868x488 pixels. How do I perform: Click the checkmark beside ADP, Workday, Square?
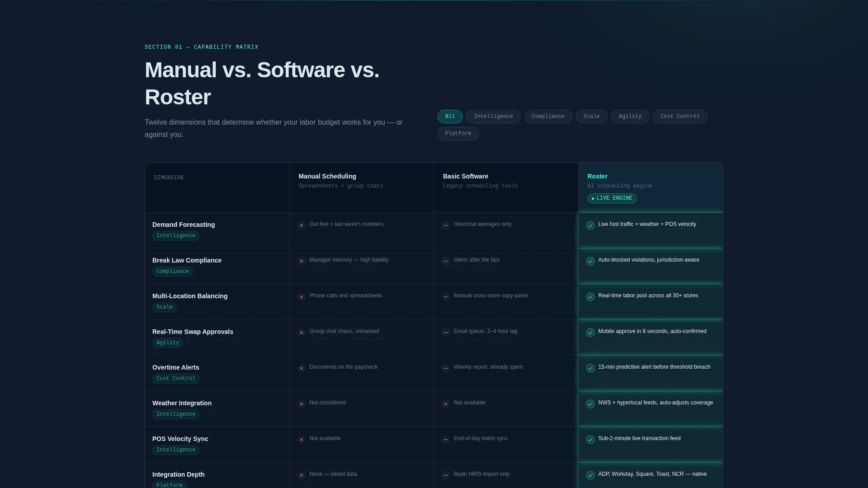click(590, 475)
